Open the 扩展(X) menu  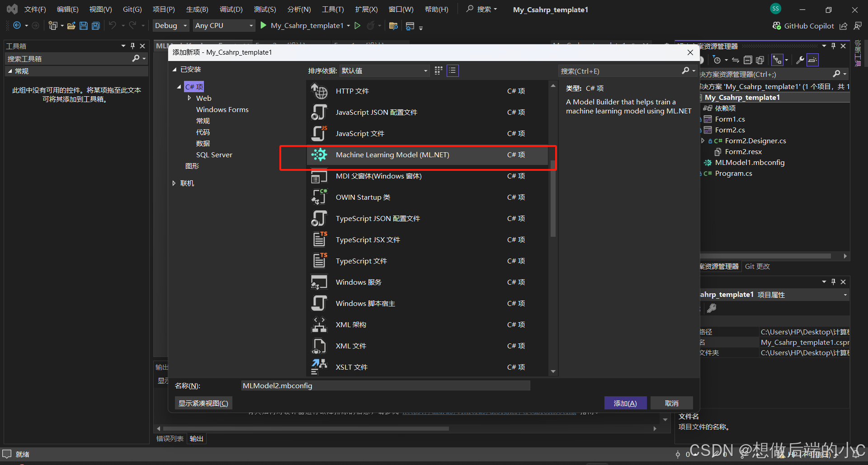coord(366,9)
